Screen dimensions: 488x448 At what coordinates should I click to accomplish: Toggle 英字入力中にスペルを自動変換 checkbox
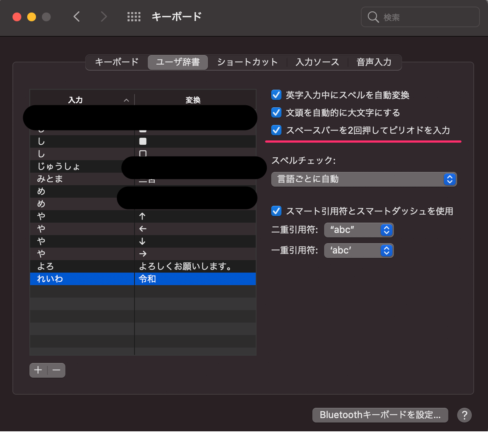click(x=276, y=95)
